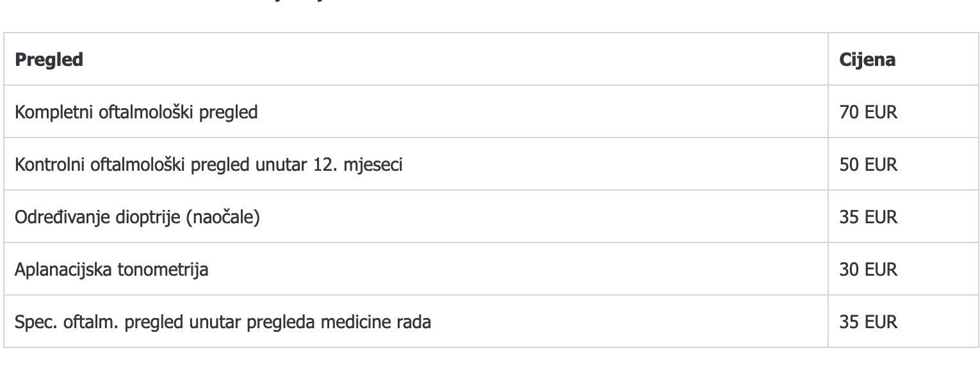Click the Cijena column header
The height and width of the screenshot is (380, 980).
pyautogui.click(x=867, y=59)
